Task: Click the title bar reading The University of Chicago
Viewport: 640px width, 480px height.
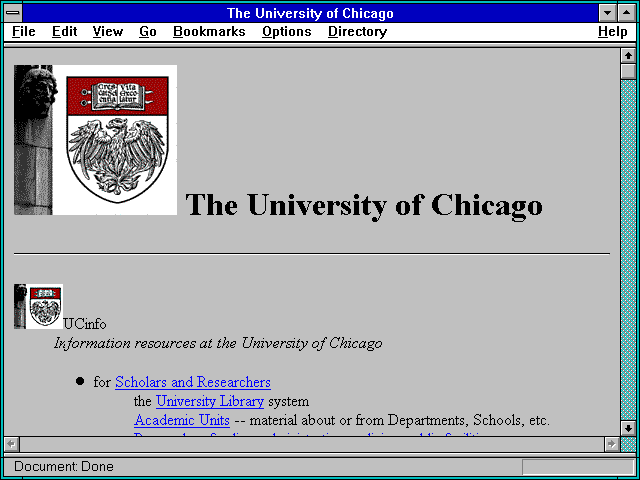Action: [310, 13]
